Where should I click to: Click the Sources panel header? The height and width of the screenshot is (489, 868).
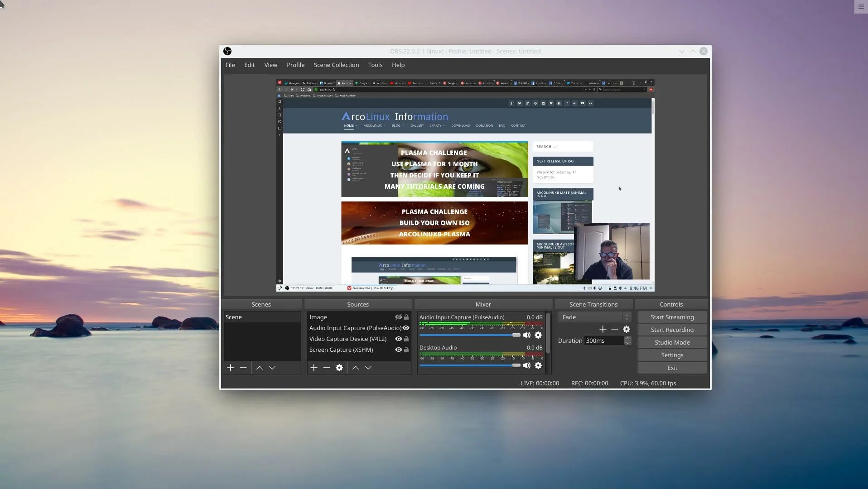point(358,304)
